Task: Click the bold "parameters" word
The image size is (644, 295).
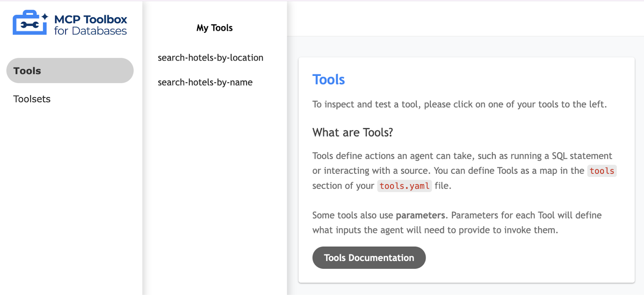Action: (420, 215)
